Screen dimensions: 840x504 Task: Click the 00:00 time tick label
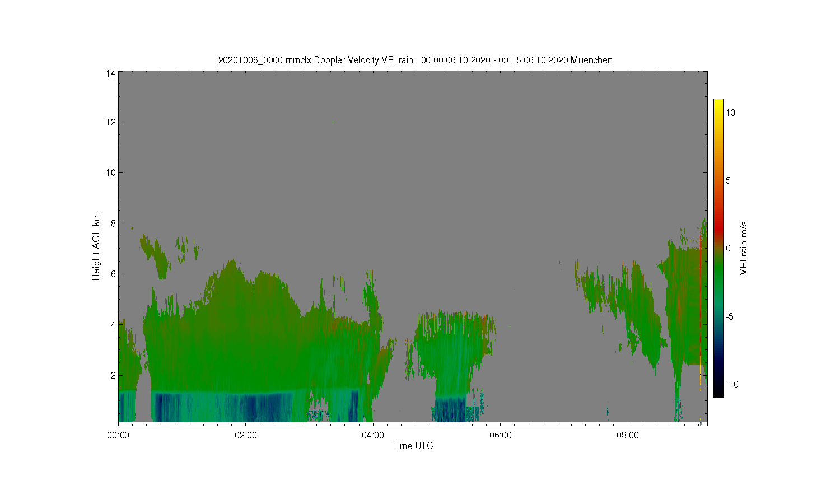118,435
